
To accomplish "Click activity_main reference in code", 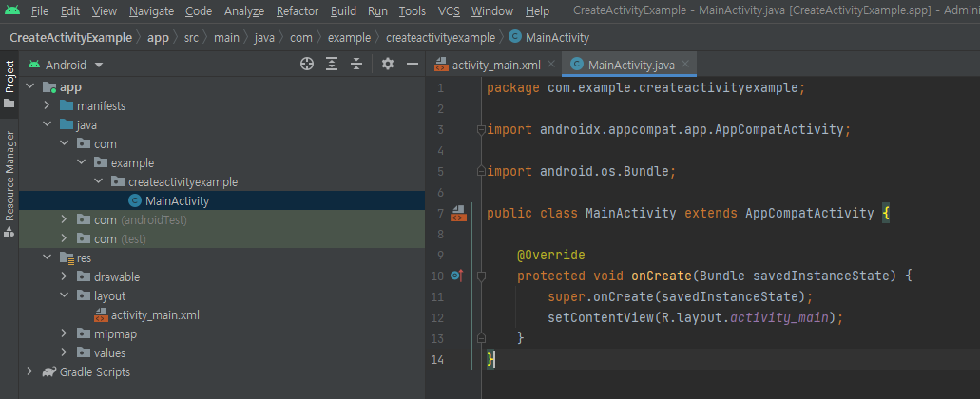I will click(x=779, y=317).
